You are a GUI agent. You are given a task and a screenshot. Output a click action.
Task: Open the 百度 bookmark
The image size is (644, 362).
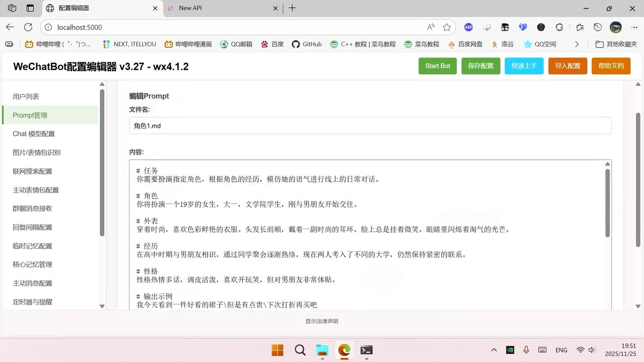[x=276, y=44]
